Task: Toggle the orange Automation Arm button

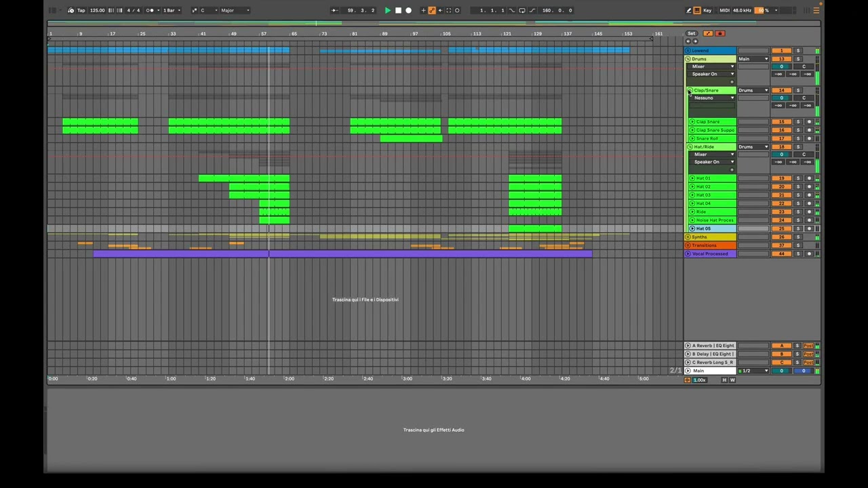Action: [432, 10]
